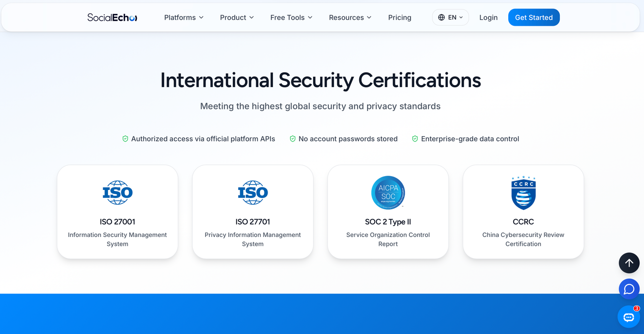Screen dimensions: 644x334
Task: Open the chat bubble widget
Action: click(629, 289)
